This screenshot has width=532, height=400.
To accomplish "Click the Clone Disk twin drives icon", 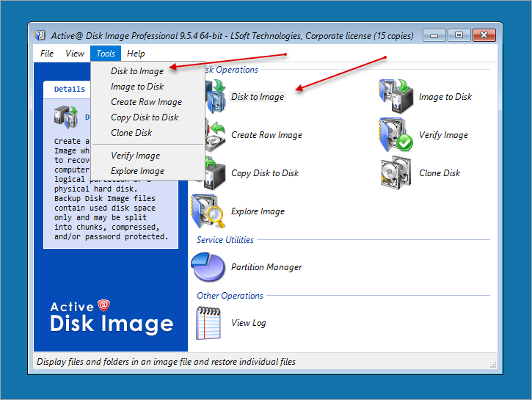I will click(x=396, y=172).
